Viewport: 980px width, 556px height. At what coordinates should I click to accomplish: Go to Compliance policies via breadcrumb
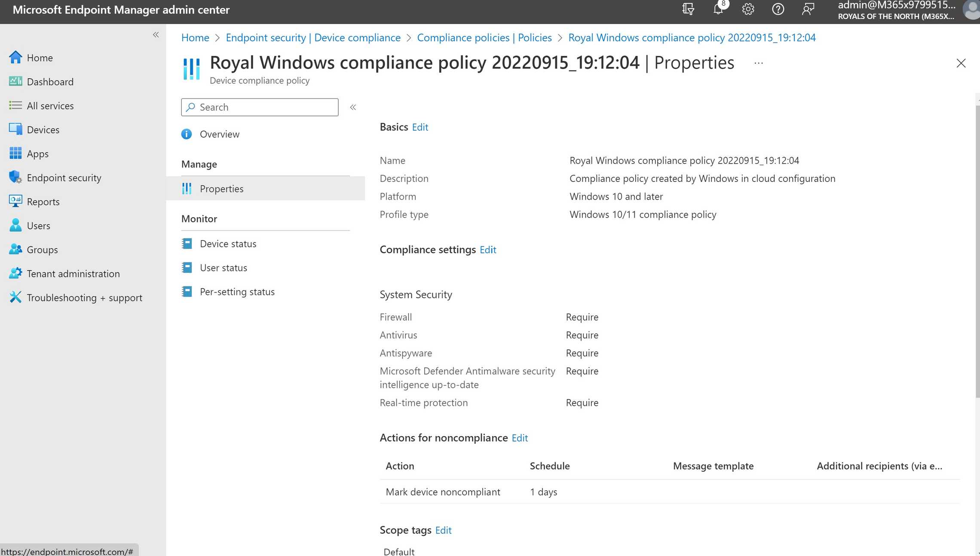484,37
